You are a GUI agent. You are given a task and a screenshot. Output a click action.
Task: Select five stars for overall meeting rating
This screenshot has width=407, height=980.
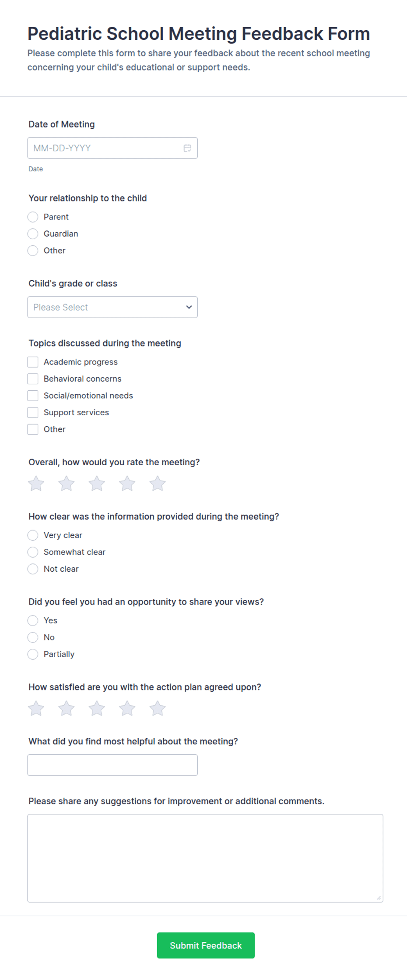tap(158, 484)
